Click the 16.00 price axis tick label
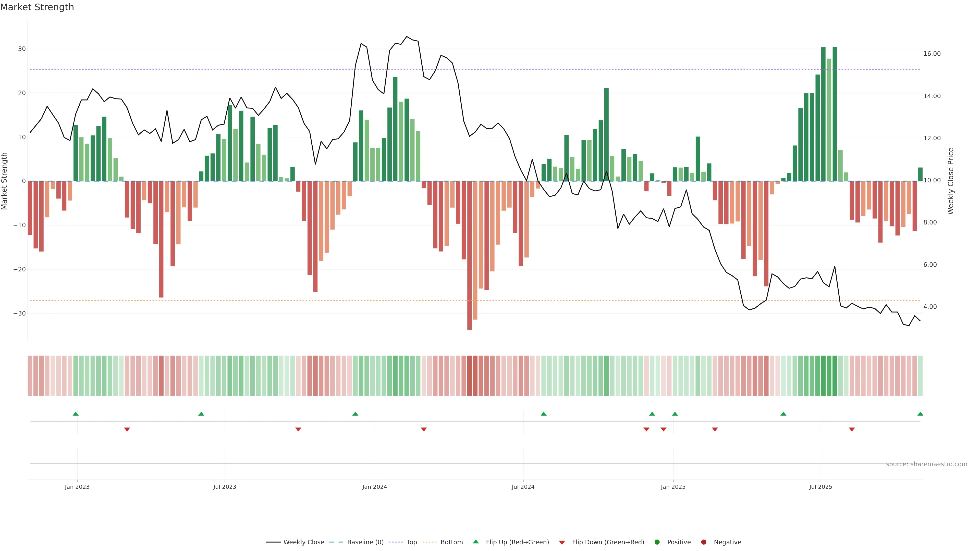 point(932,54)
